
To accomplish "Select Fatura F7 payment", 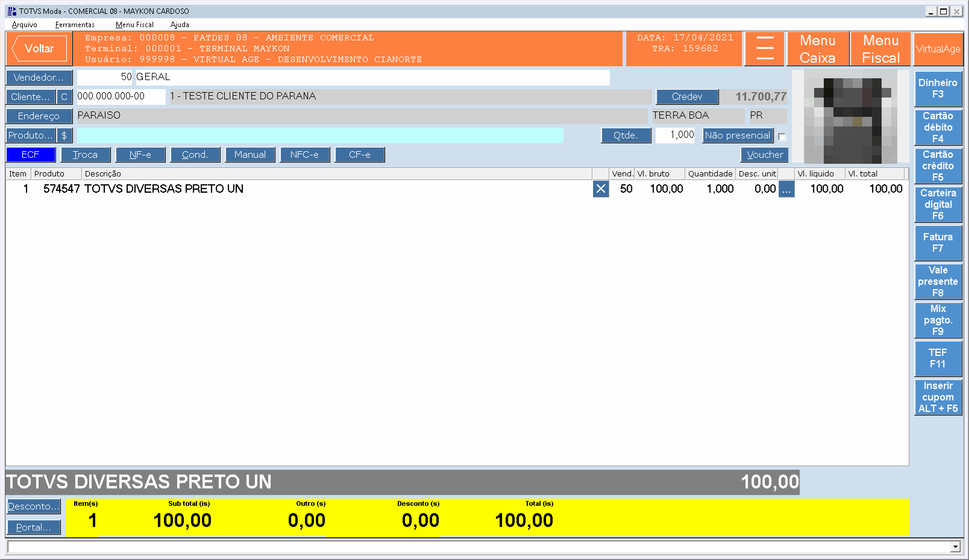I will 938,243.
